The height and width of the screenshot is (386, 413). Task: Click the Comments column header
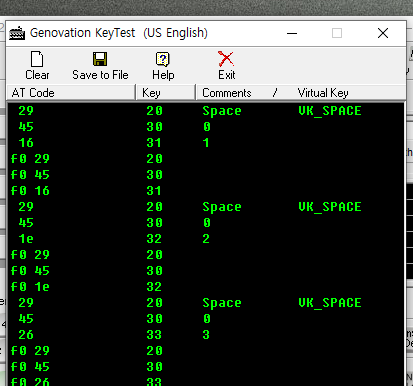click(x=227, y=93)
